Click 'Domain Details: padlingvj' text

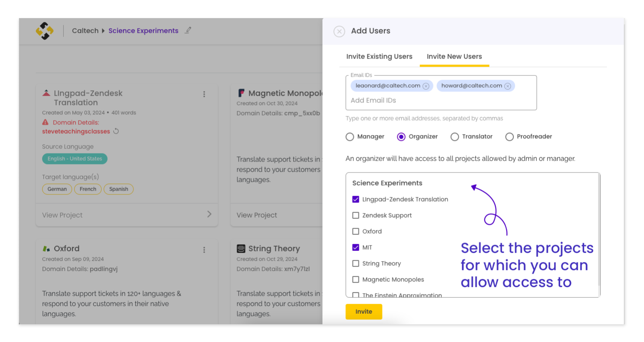(x=80, y=269)
